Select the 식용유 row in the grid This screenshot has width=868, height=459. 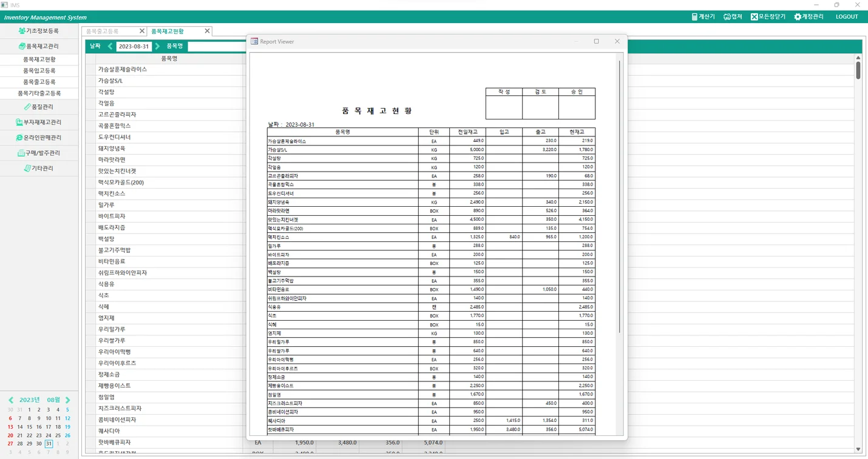[x=170, y=284]
